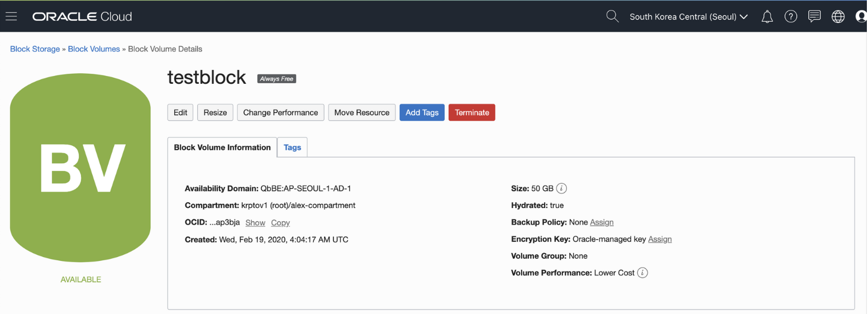Open the user profile avatar icon
The height and width of the screenshot is (314, 868).
(861, 17)
